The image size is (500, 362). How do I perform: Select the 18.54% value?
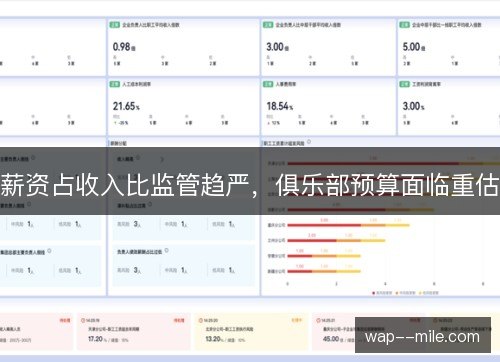280,106
